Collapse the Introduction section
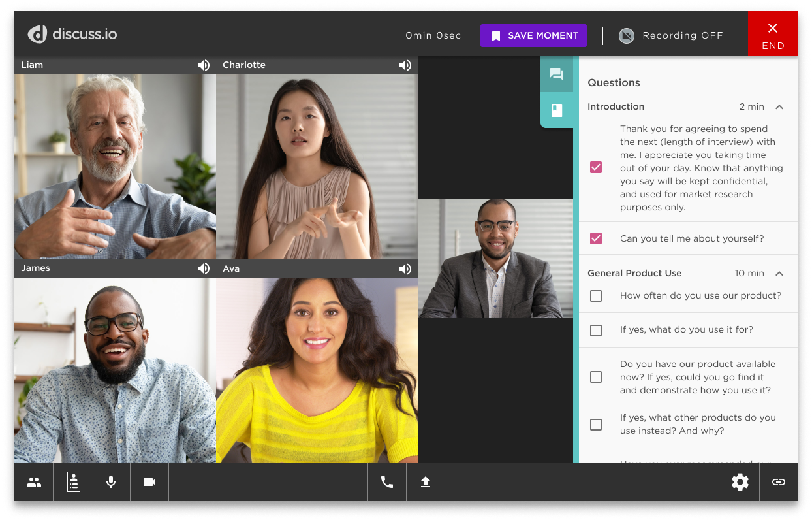Image resolution: width=812 pixels, height=520 pixels. click(779, 107)
